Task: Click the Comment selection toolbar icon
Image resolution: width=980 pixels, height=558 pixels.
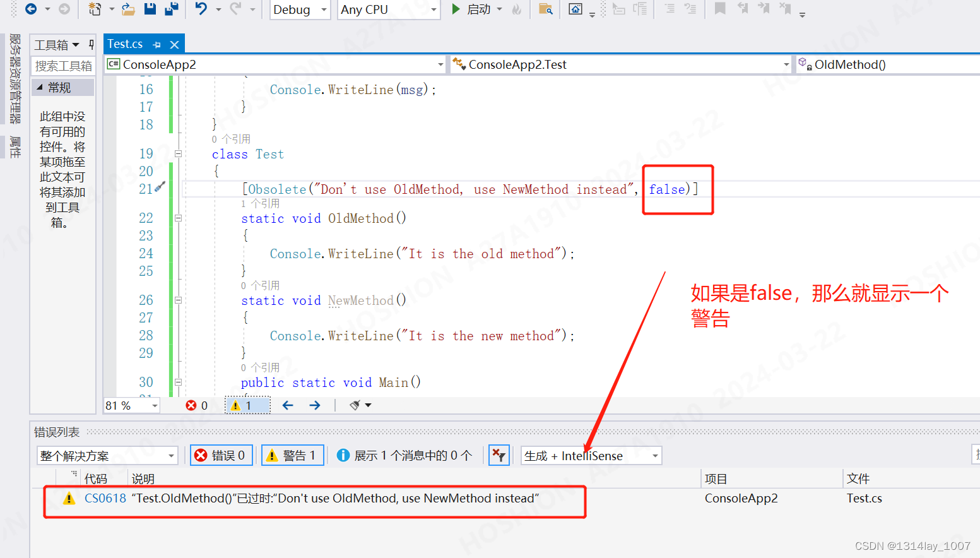Action: (x=619, y=9)
